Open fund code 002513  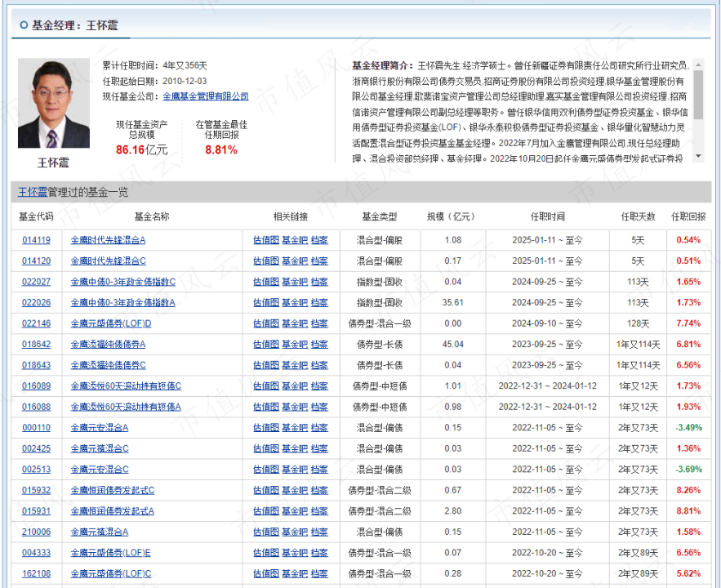tap(36, 470)
